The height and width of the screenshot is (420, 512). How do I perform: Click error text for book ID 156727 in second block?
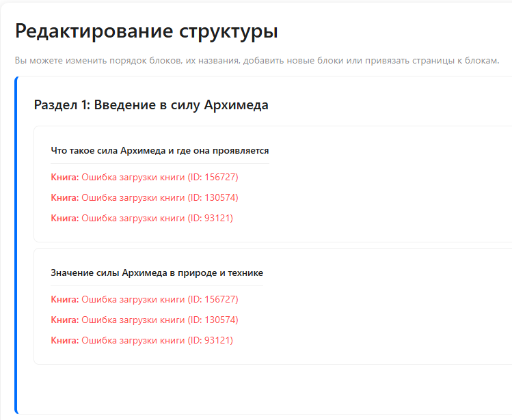[160, 300]
